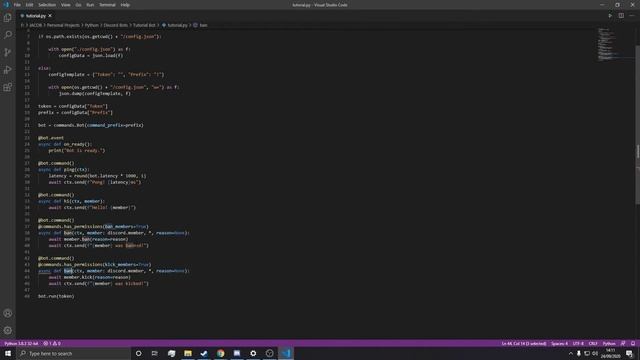
Task: Open the Terminal menu
Action: [x=107, y=5]
